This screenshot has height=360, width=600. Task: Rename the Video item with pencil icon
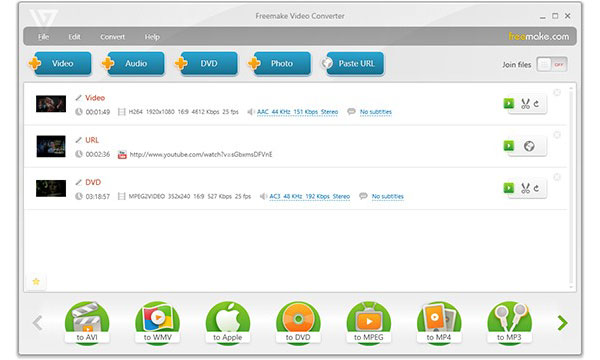coord(78,98)
